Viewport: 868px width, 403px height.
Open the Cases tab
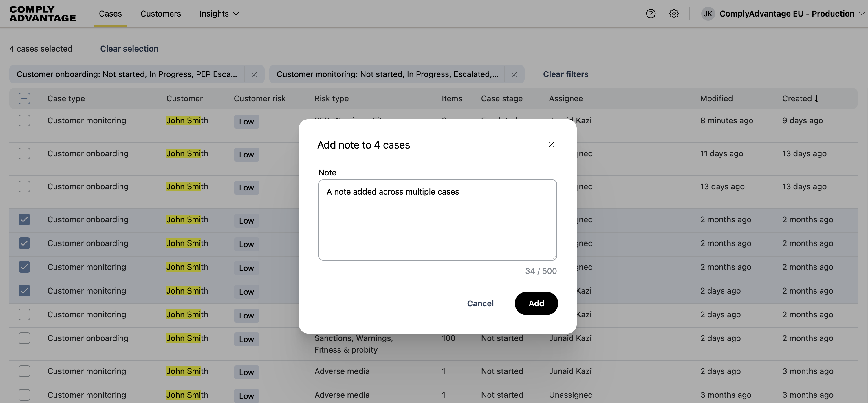(110, 14)
